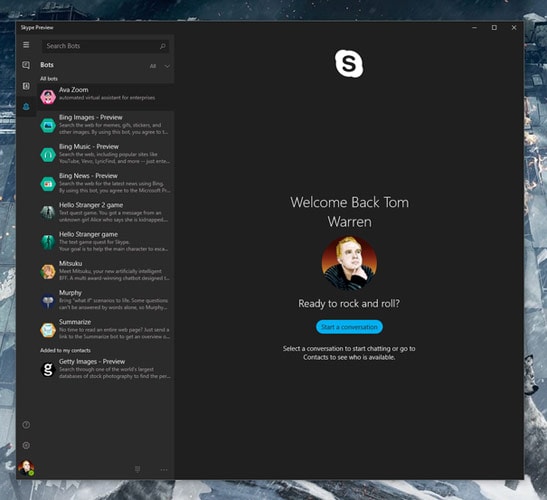Click the Bing News bot avatar
This screenshot has height=500, width=547.
click(x=48, y=184)
